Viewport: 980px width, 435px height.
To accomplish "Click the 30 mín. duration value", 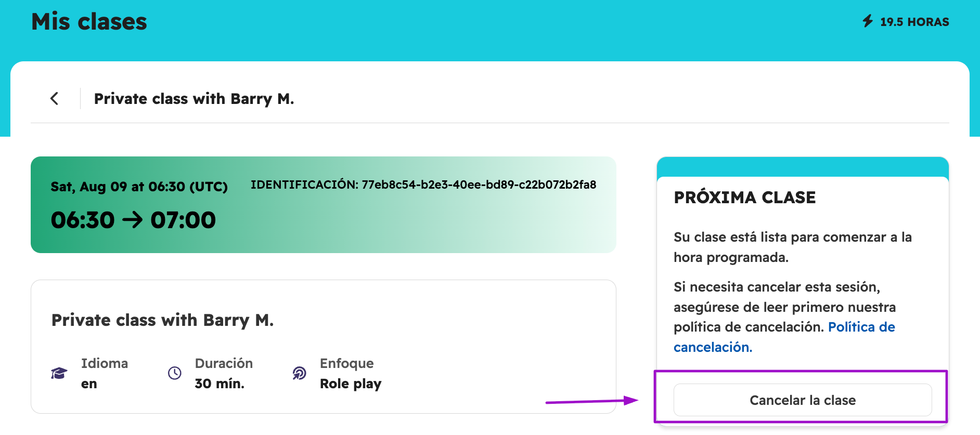I will pyautogui.click(x=220, y=384).
